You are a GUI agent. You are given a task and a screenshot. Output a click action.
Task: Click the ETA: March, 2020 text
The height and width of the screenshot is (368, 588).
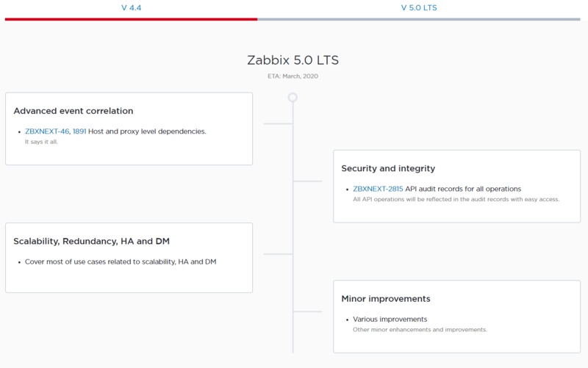tap(293, 76)
